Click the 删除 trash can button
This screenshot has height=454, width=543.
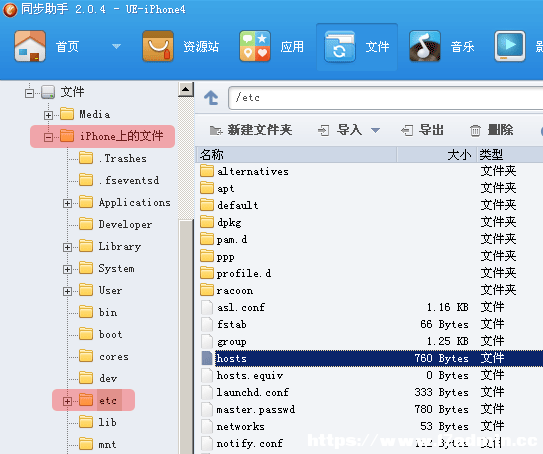[491, 130]
